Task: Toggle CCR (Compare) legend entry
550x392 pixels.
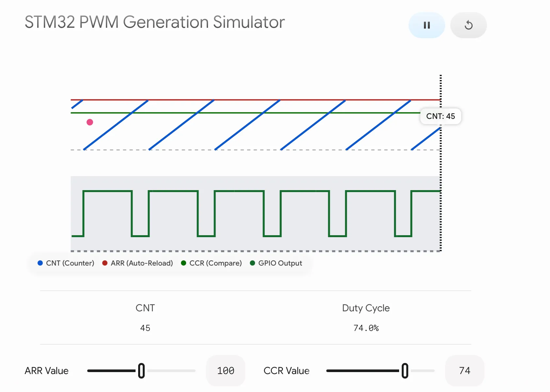Action: (211, 263)
